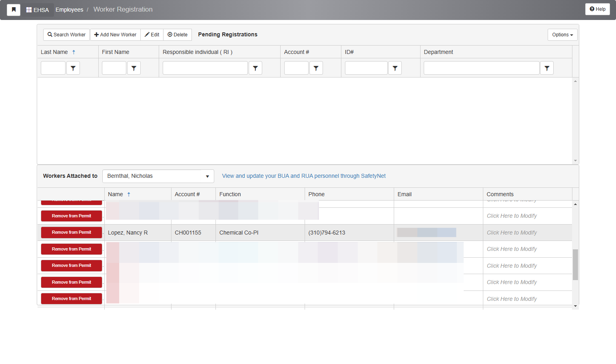Focus the First Name filter field
Image resolution: width=616 pixels, height=364 pixels.
[x=114, y=68]
